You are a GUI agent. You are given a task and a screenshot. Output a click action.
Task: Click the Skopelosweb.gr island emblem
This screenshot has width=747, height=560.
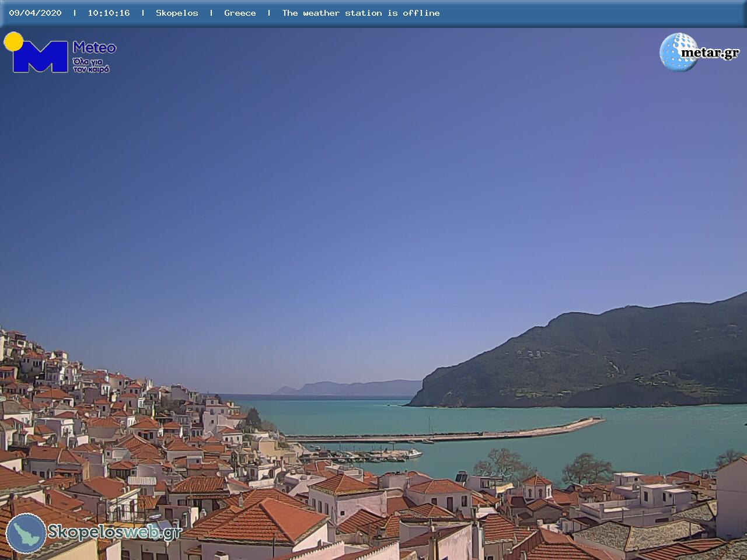coord(26,533)
